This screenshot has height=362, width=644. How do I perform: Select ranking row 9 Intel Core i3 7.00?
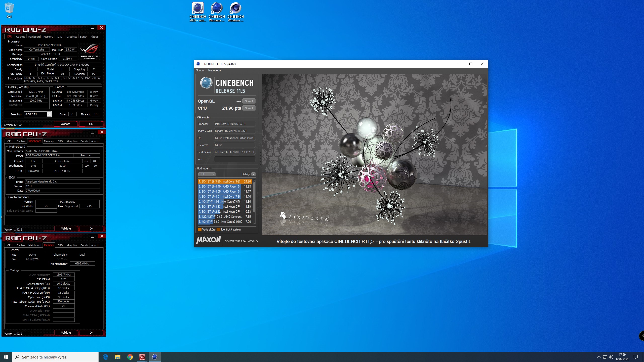pyautogui.click(x=225, y=222)
